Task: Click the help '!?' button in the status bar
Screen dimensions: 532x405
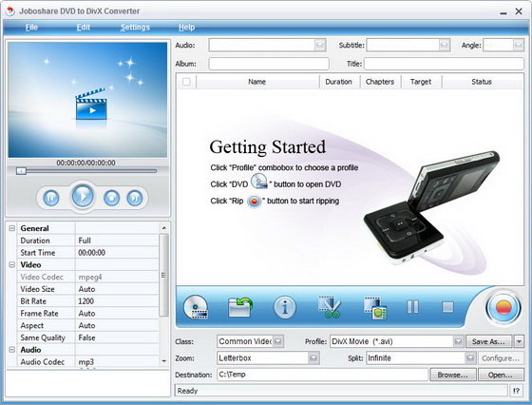Action: click(517, 391)
